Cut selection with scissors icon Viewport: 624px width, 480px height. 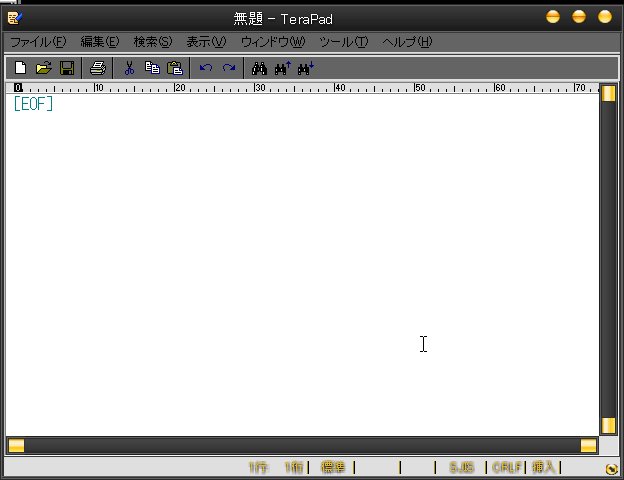(129, 68)
